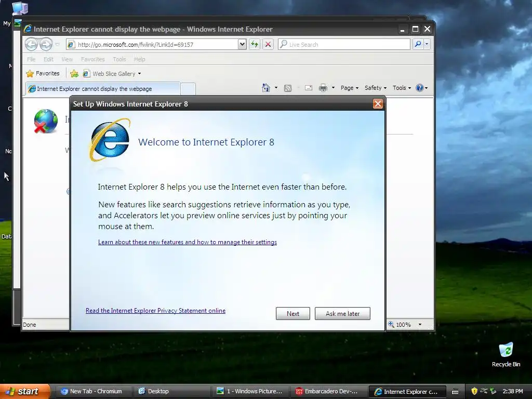
Task: Open the Tools dropdown in the command bar
Action: (x=402, y=88)
